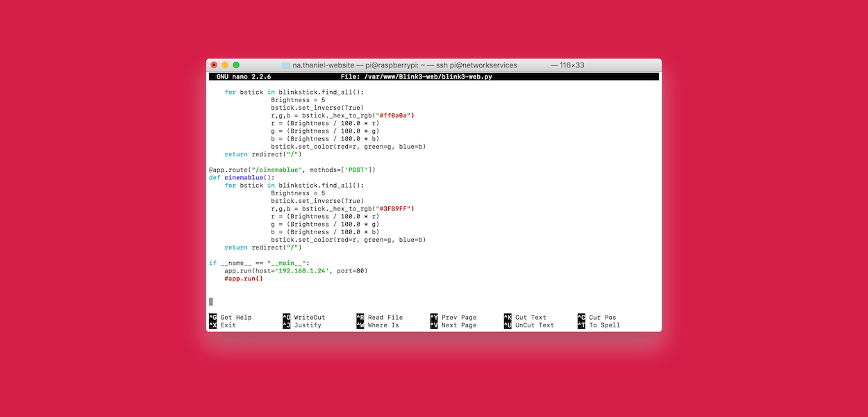Select the ^O WriteOut shortcut

pyautogui.click(x=304, y=318)
